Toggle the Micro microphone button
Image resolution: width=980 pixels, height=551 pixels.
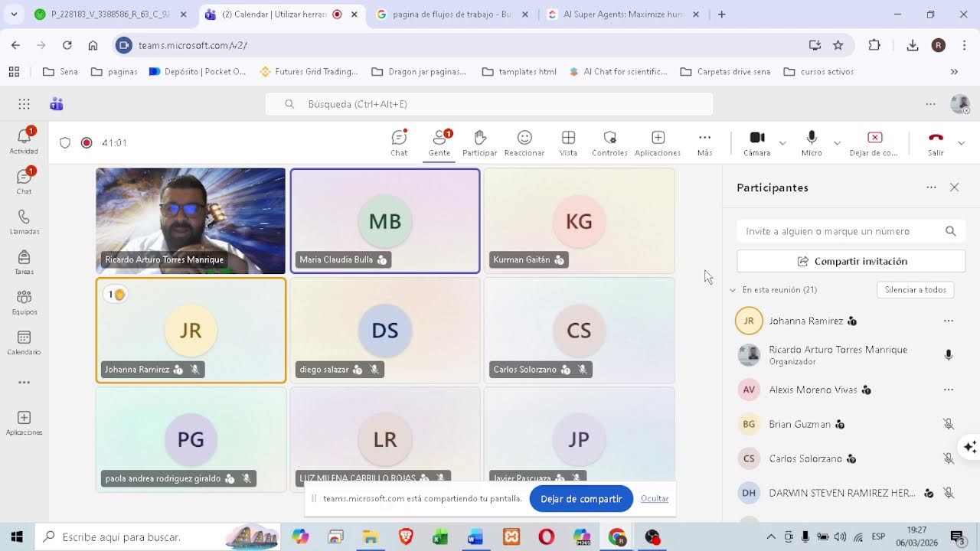[x=812, y=142]
